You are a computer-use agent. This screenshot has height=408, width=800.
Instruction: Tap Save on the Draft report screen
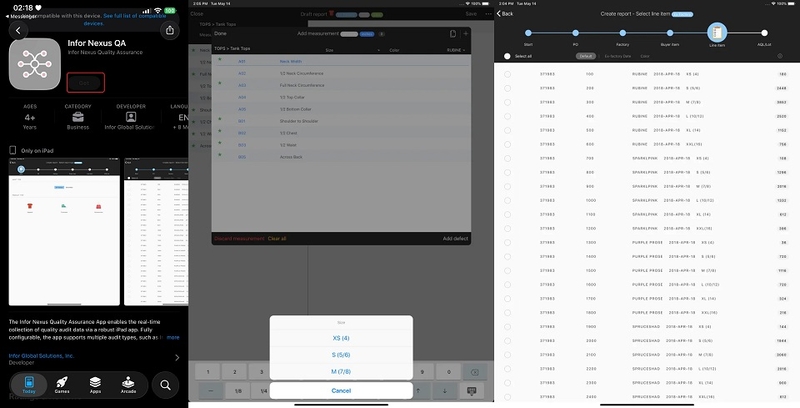[471, 14]
